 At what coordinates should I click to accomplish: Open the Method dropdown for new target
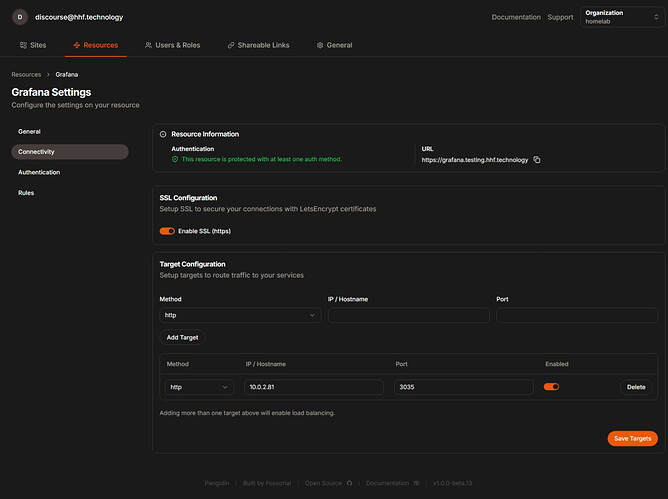point(240,315)
